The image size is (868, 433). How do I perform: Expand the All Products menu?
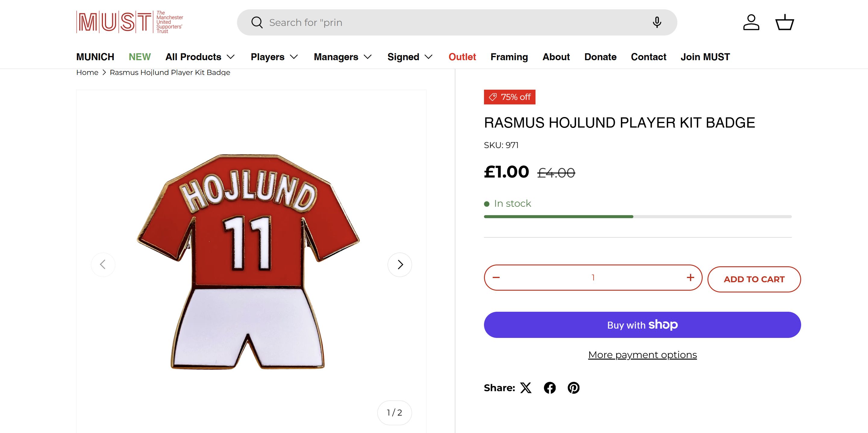pos(200,57)
